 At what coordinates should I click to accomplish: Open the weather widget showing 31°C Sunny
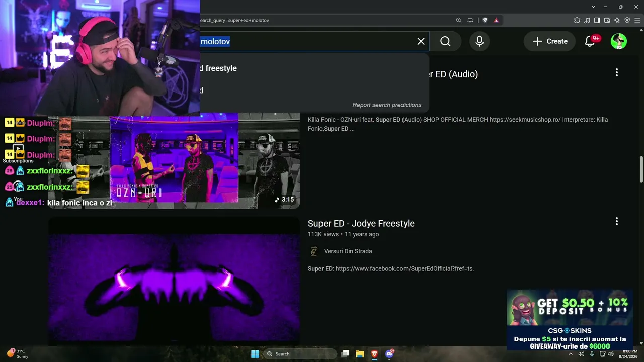tap(18, 354)
